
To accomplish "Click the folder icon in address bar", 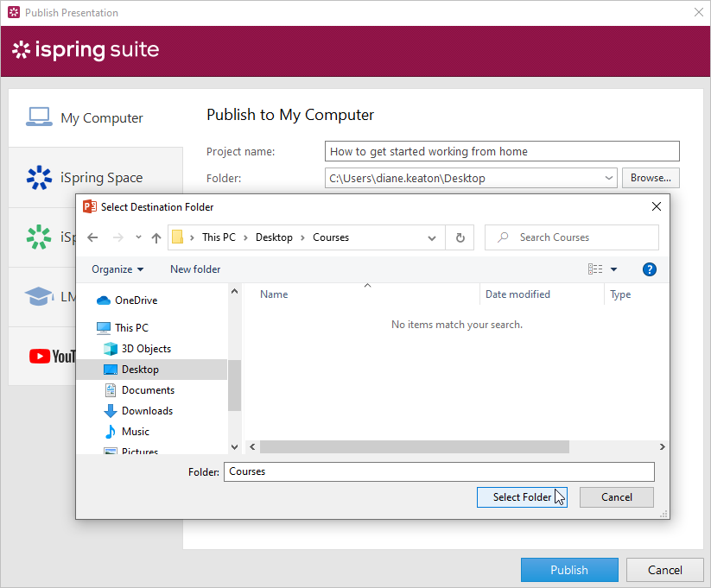I will [x=178, y=237].
